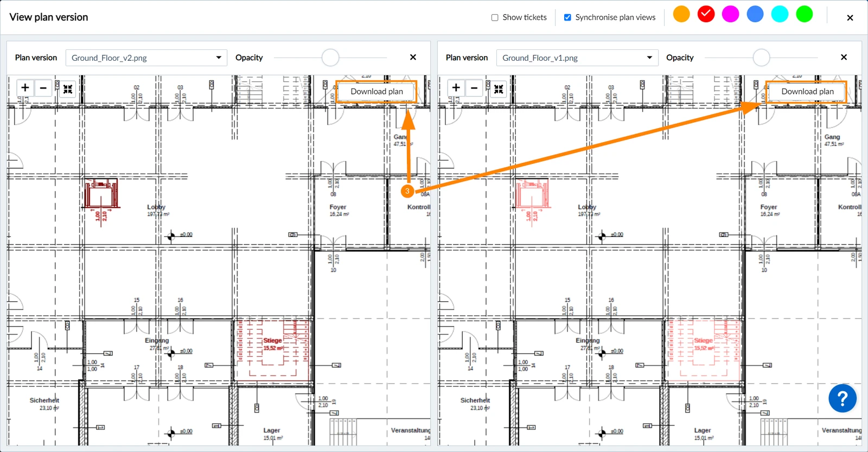The width and height of the screenshot is (868, 452).
Task: Click the left Opacity slider handle
Action: pyautogui.click(x=330, y=58)
